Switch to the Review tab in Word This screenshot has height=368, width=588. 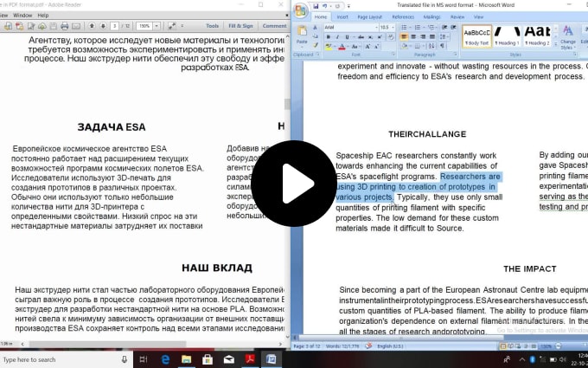[x=457, y=17]
